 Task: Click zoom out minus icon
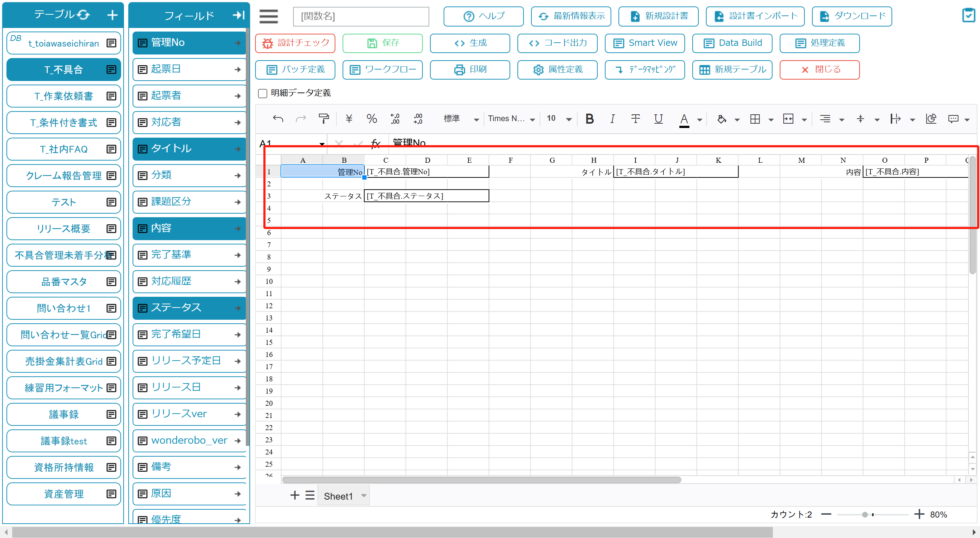tap(826, 514)
